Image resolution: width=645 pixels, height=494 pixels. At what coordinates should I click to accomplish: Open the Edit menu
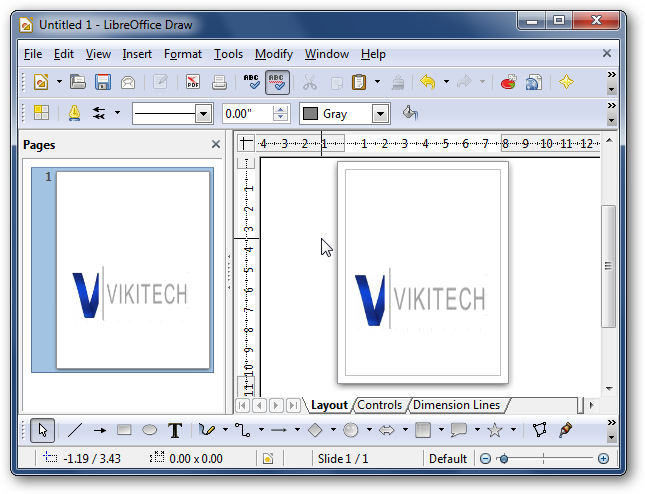point(64,54)
